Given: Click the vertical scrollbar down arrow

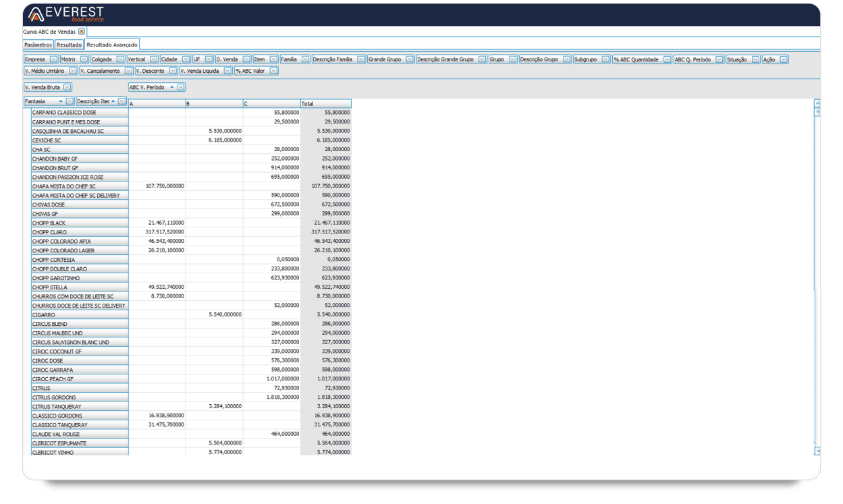Looking at the screenshot, I should (x=817, y=451).
